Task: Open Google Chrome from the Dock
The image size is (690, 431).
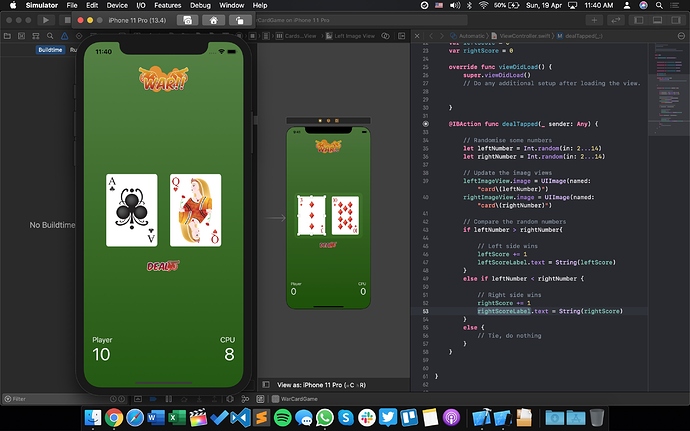Action: (113, 417)
